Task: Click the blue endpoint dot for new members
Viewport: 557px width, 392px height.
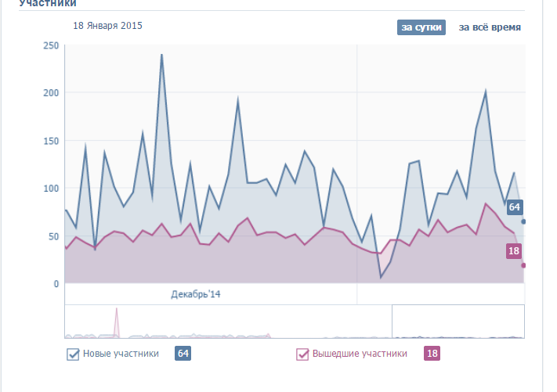Action: pyautogui.click(x=523, y=221)
